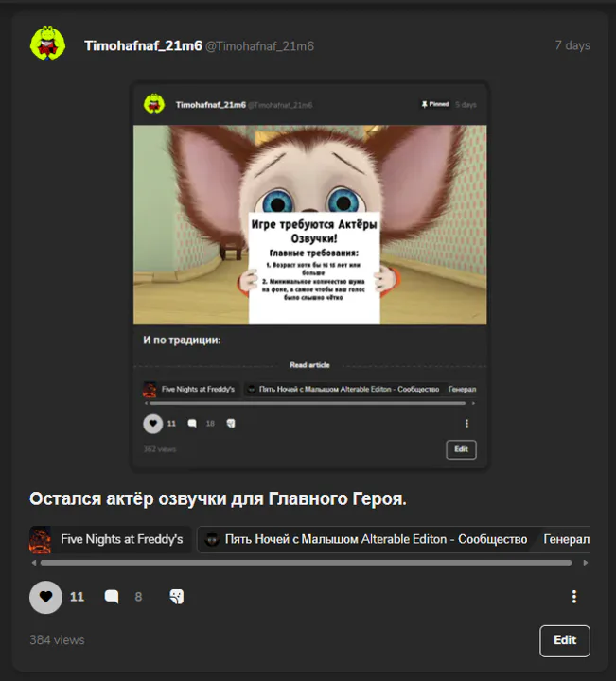Click small sticker icon in the embedded post
616x681 pixels.
(231, 424)
